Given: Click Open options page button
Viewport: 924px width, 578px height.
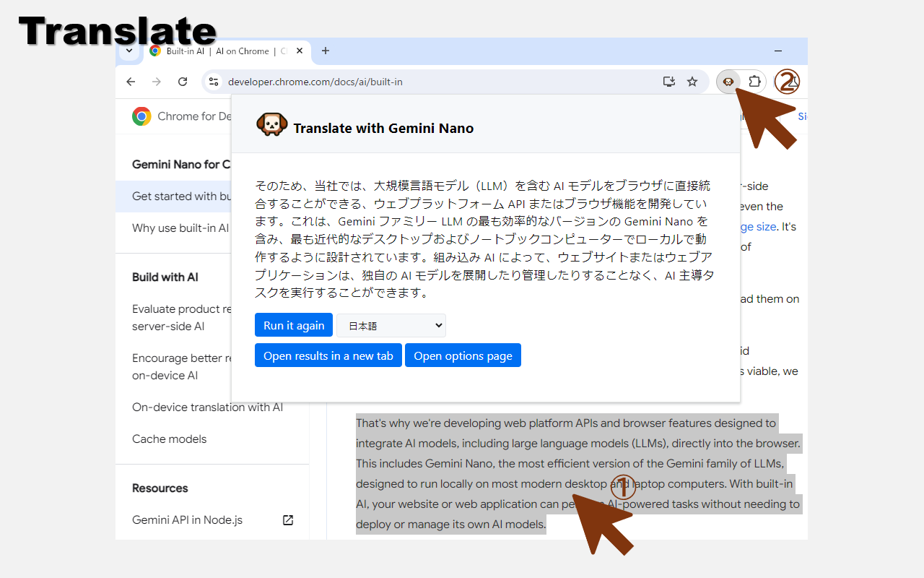Looking at the screenshot, I should click(463, 355).
